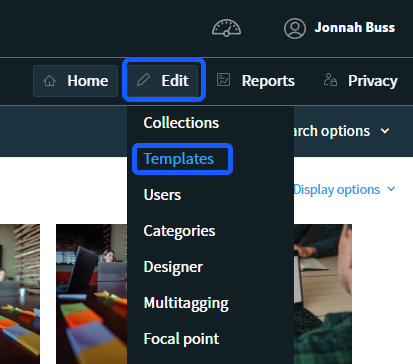
Task: Choose Focal point entry
Action: pyautogui.click(x=181, y=339)
